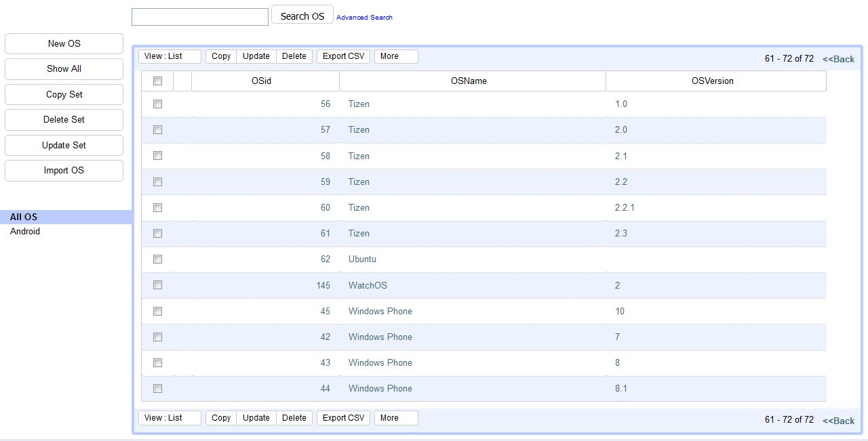The image size is (868, 441).
Task: Click the "WatchOS" OS name
Action: click(x=368, y=285)
